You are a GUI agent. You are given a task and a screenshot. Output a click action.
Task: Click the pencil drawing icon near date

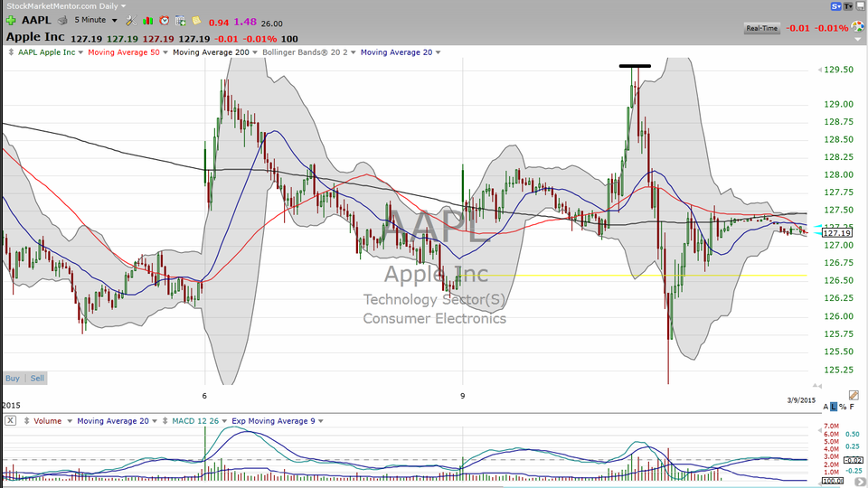(854, 395)
